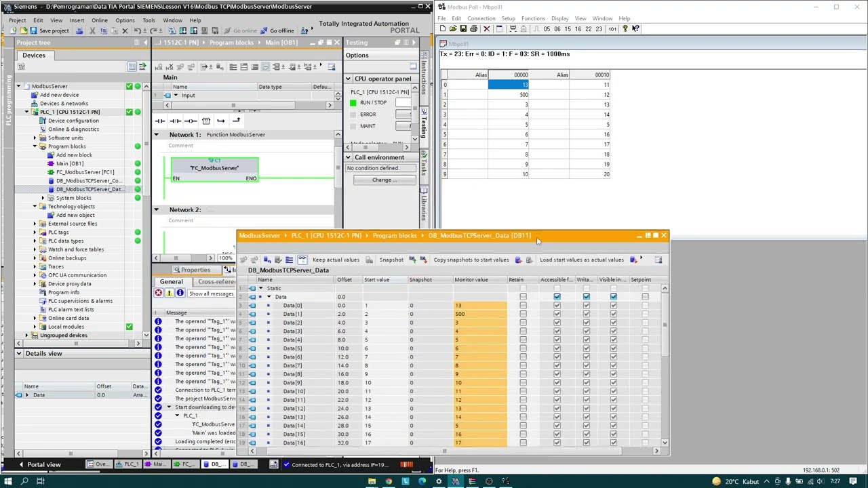Click the Open folder icon in Modbus Poll
This screenshot has width=868, height=488.
click(x=453, y=28)
